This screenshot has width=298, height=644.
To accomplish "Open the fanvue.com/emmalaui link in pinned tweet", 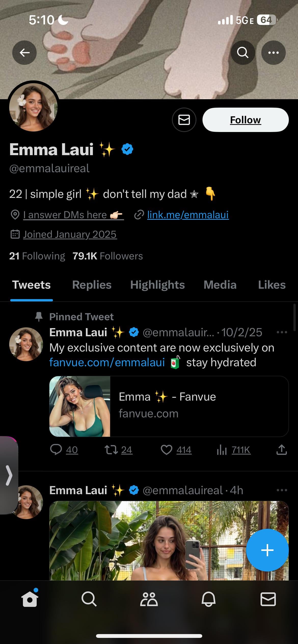I will click(x=107, y=362).
